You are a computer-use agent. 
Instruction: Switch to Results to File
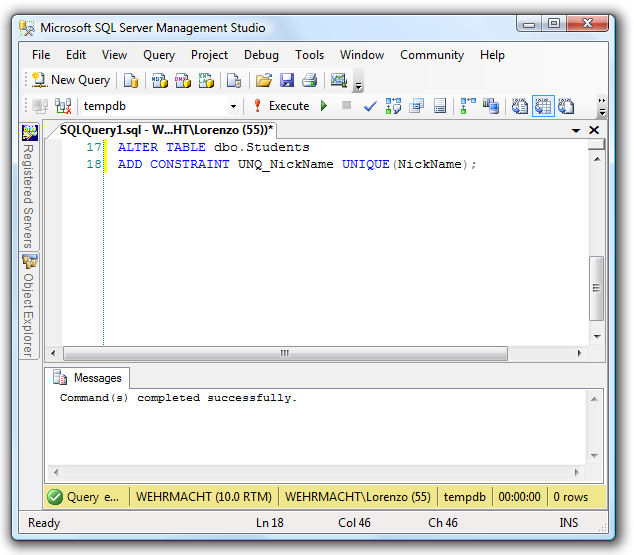pyautogui.click(x=566, y=106)
